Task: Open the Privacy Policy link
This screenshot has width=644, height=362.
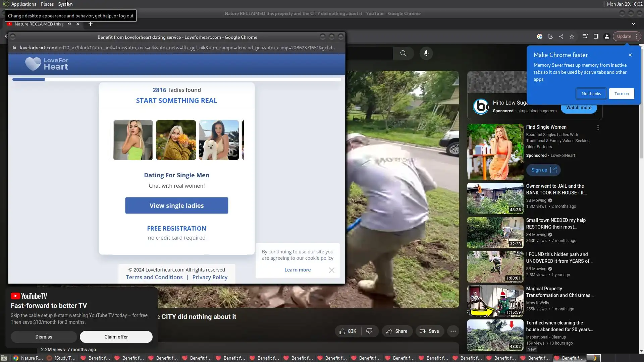Action: click(x=210, y=277)
